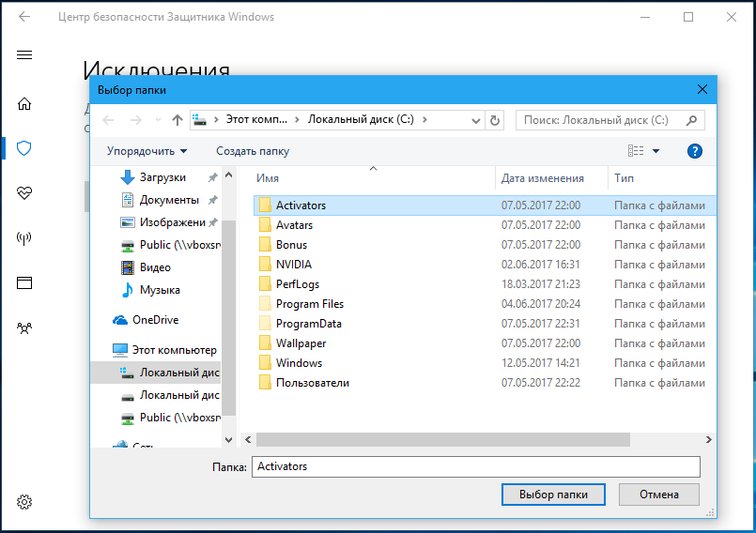Select the Пользователи folder
756x533 pixels.
point(313,383)
